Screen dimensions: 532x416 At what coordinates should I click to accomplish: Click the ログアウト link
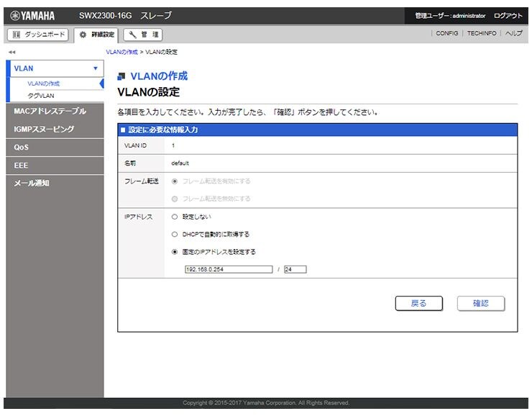508,15
